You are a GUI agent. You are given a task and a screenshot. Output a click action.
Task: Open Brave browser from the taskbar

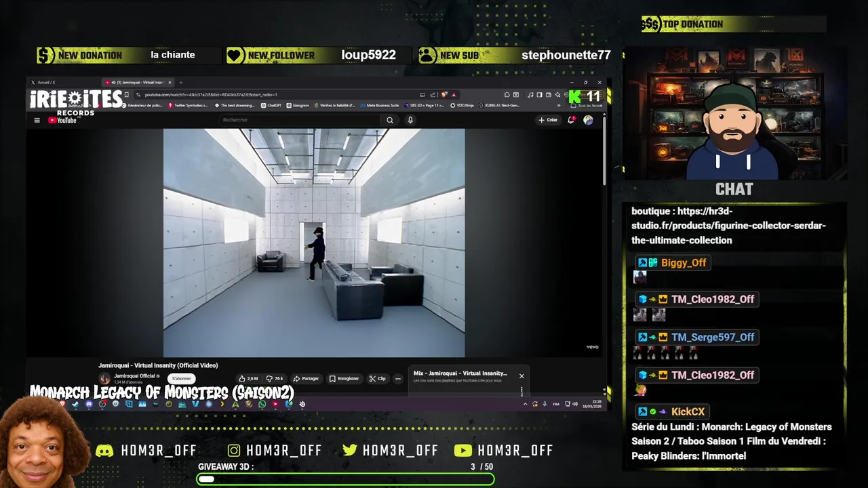[x=62, y=404]
